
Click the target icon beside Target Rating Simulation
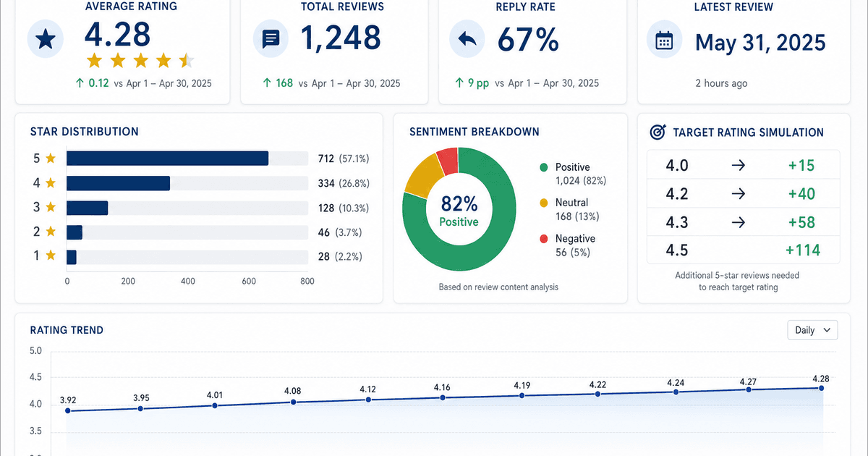[x=658, y=132]
